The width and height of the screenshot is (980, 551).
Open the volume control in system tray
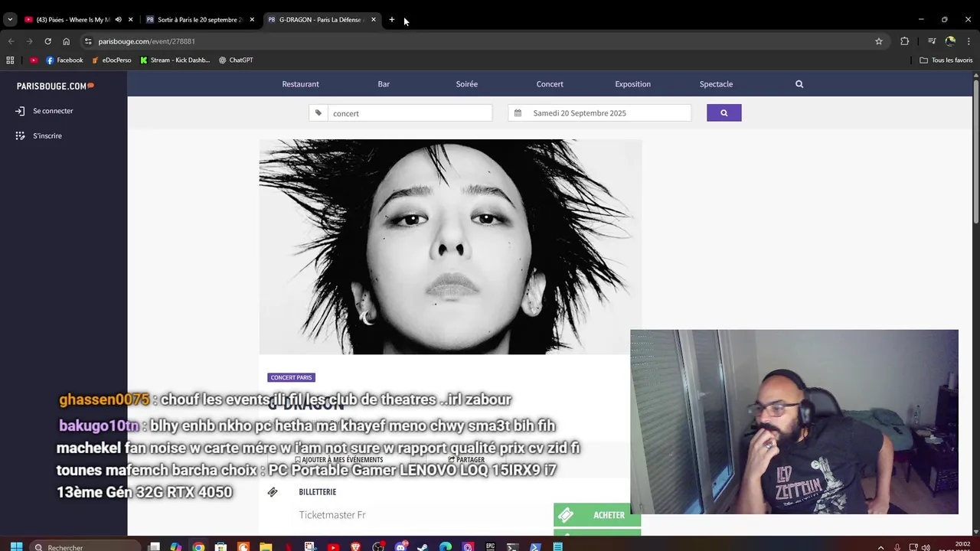pyautogui.click(x=926, y=547)
